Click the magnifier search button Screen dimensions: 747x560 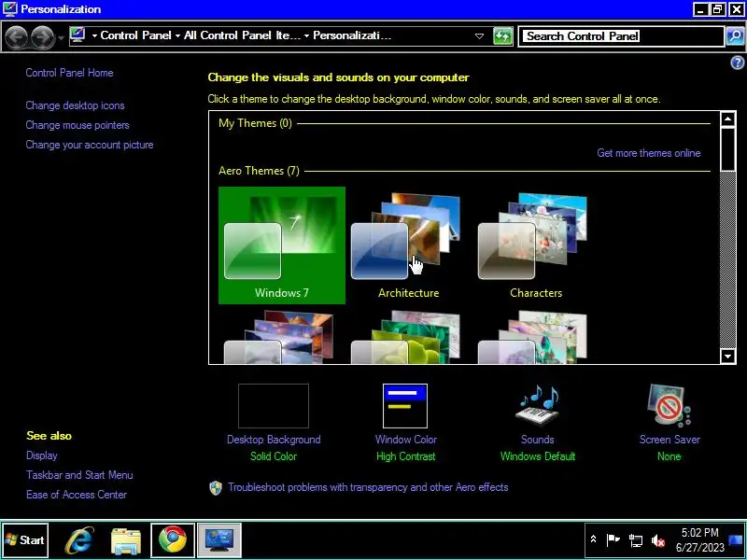pos(735,36)
